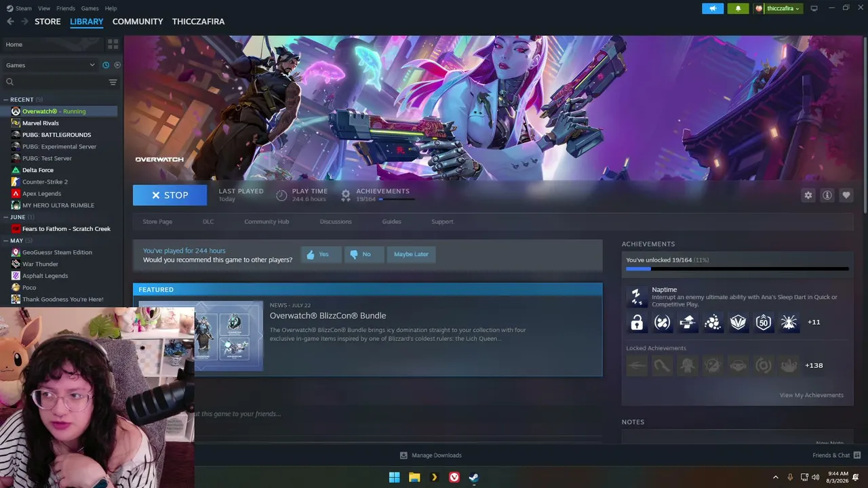This screenshot has height=488, width=868.
Task: Toggle the microphone icon in system tray
Action: point(790,477)
